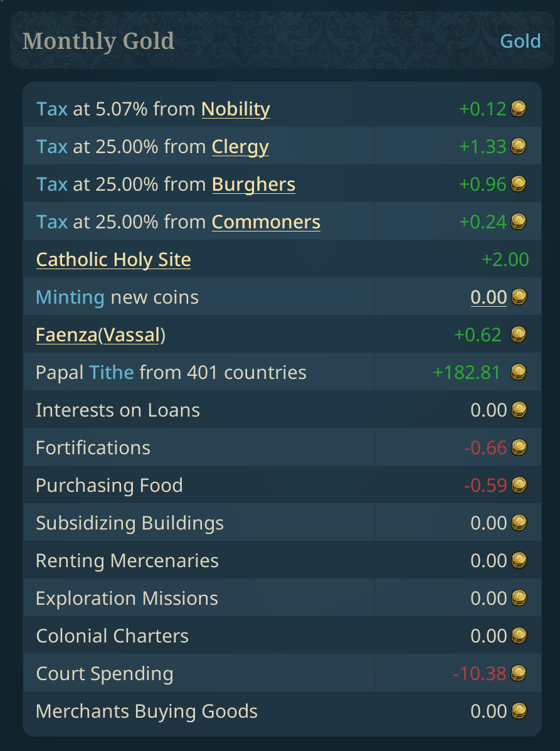560x751 pixels.
Task: Open the Vassal link next to Faenza
Action: point(131,334)
